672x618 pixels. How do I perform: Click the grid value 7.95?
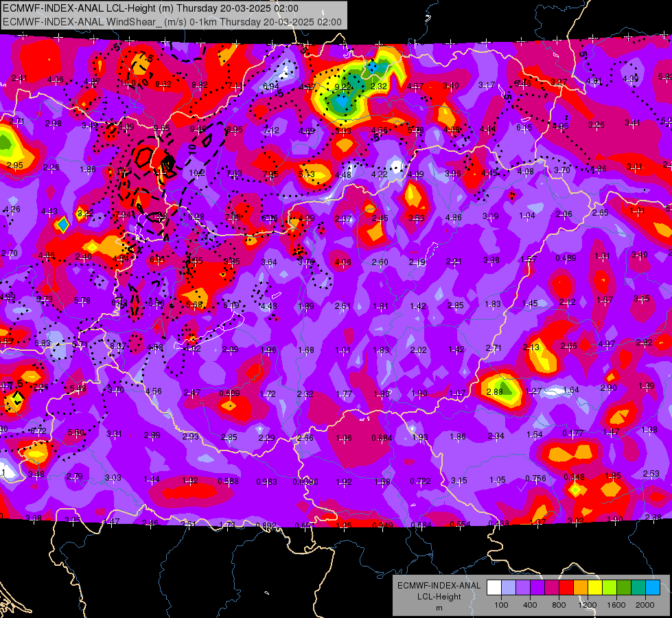tap(270, 174)
